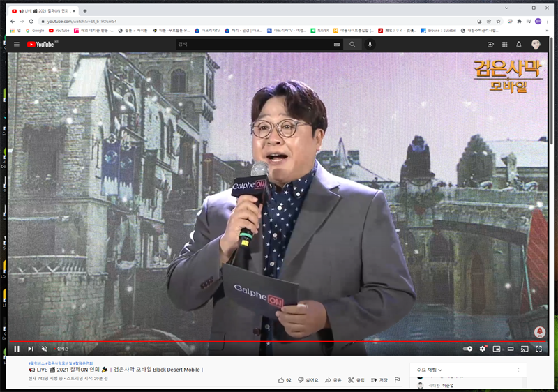Click the #펄어비스 hashtag link
Screen dimensions: 558x392
pyautogui.click(x=36, y=363)
